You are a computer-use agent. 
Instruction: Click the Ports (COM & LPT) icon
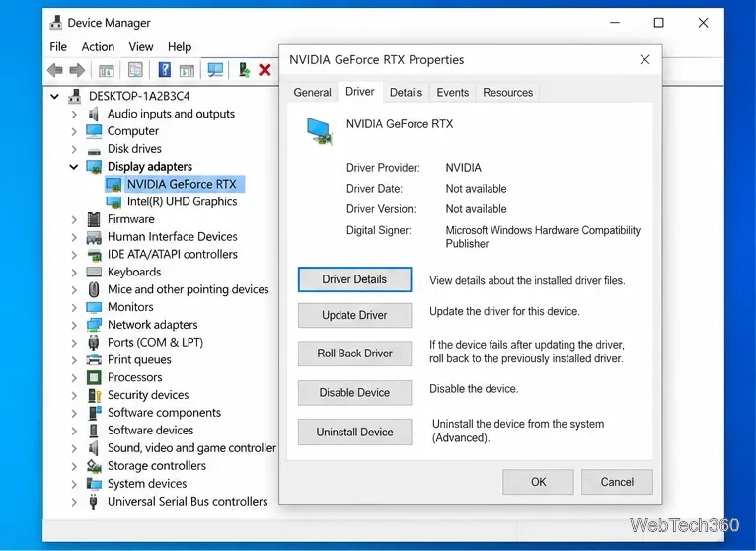(94, 343)
